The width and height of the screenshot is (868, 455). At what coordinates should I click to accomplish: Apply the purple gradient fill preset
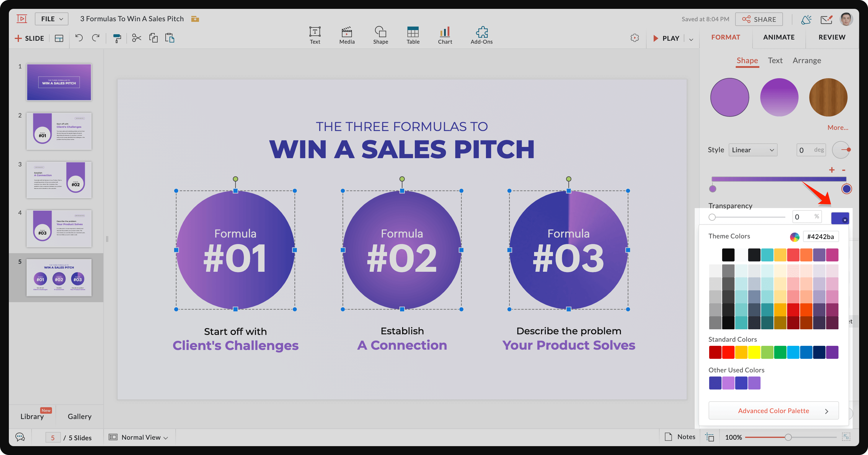(x=779, y=97)
